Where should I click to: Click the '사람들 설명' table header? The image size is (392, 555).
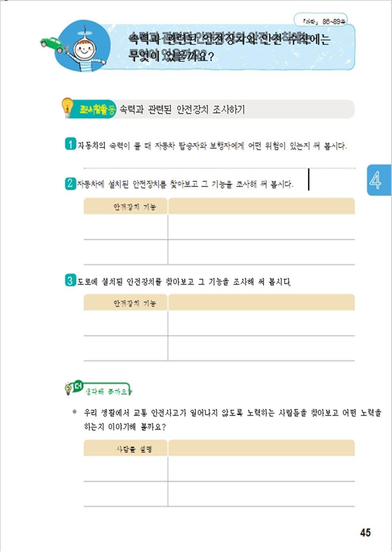tap(126, 449)
